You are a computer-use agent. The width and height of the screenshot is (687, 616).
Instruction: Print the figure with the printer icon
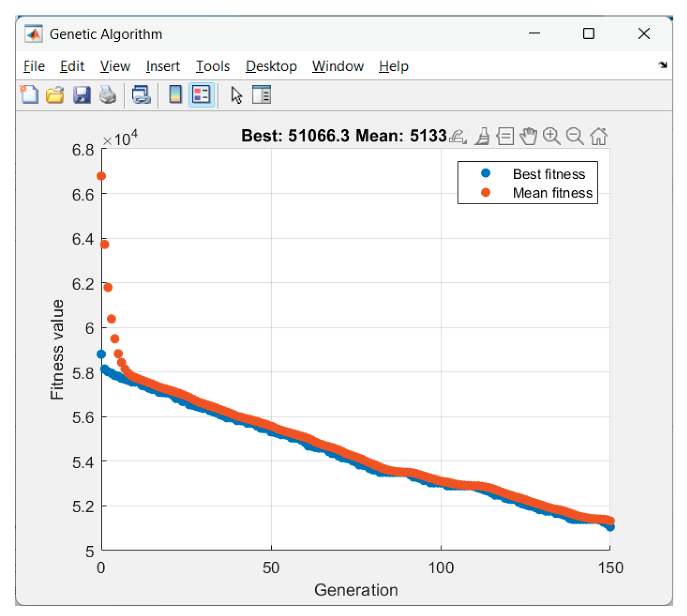[108, 95]
